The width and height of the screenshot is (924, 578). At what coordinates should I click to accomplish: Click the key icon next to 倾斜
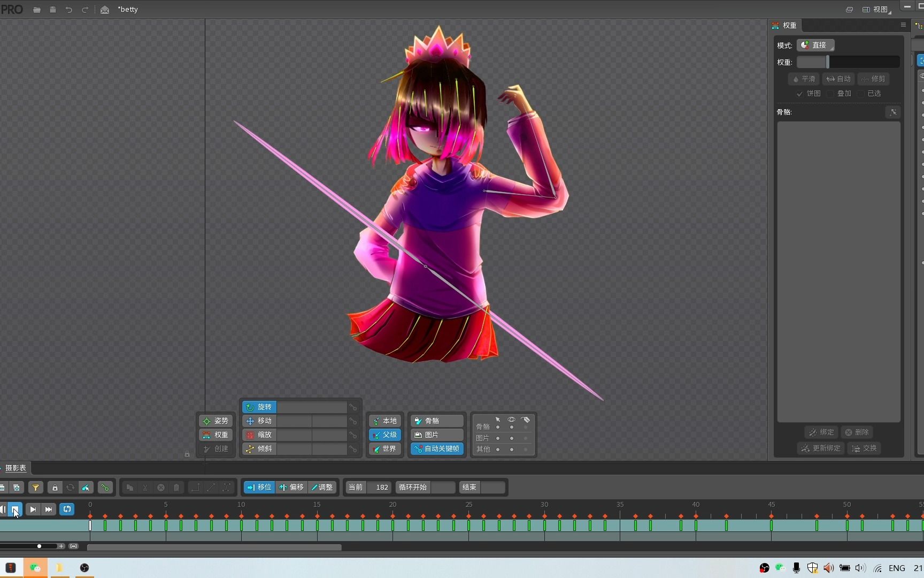click(x=353, y=449)
